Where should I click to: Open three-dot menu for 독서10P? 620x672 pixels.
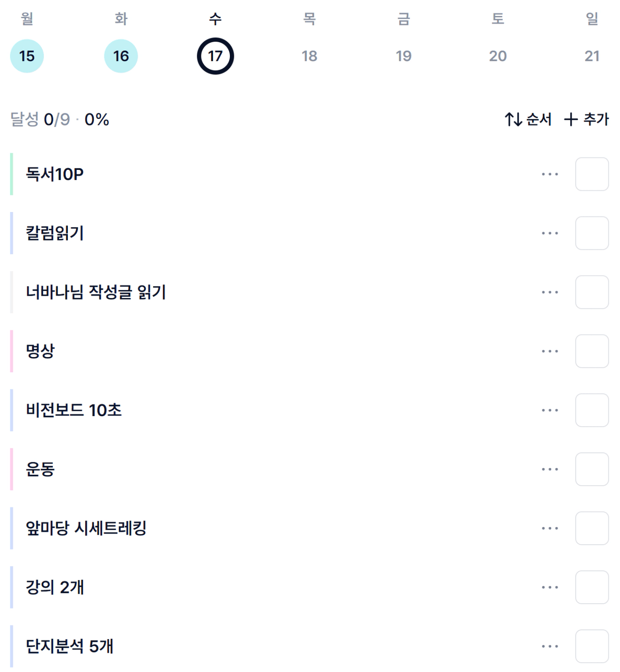pyautogui.click(x=549, y=174)
